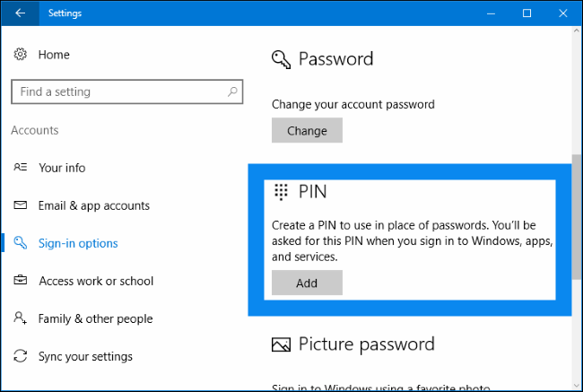Screen dimensions: 583x392
Task: Click the Your info person icon
Action: [21, 168]
